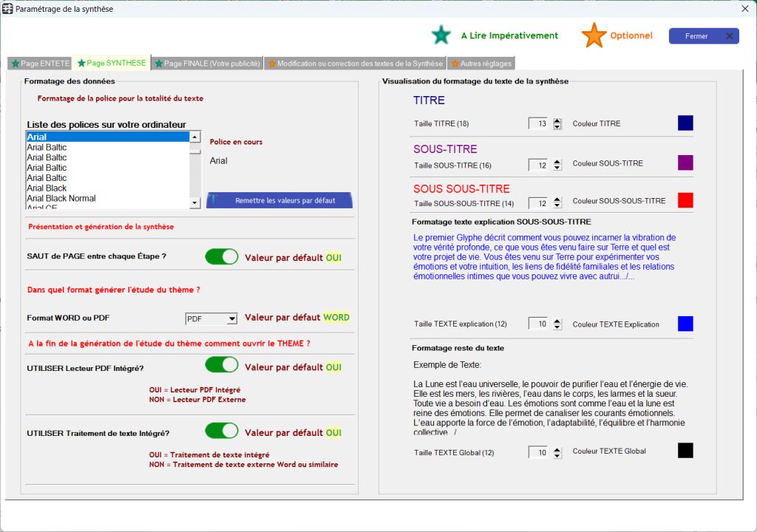Pick the Couleur TITRE navy color swatch
The image size is (757, 532).
coord(685,123)
